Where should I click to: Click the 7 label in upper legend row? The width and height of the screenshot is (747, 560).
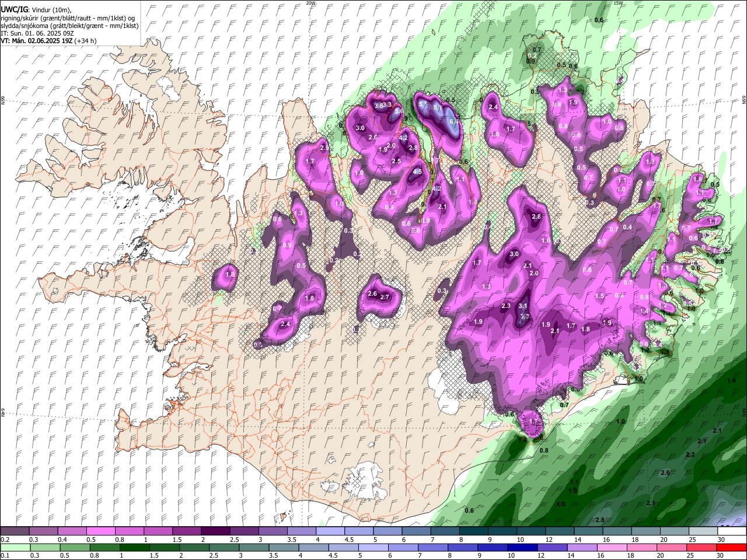click(x=432, y=540)
